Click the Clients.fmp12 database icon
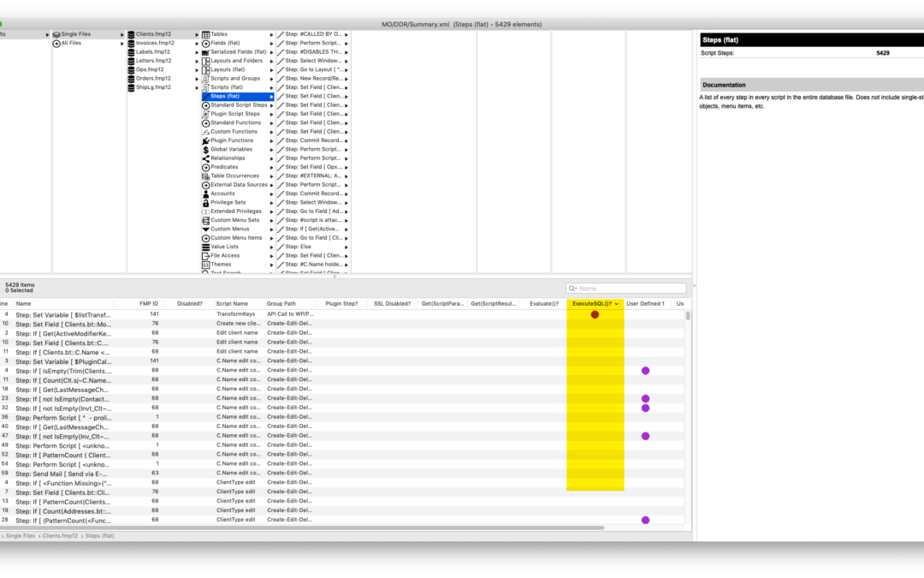This screenshot has width=924, height=578. [131, 34]
